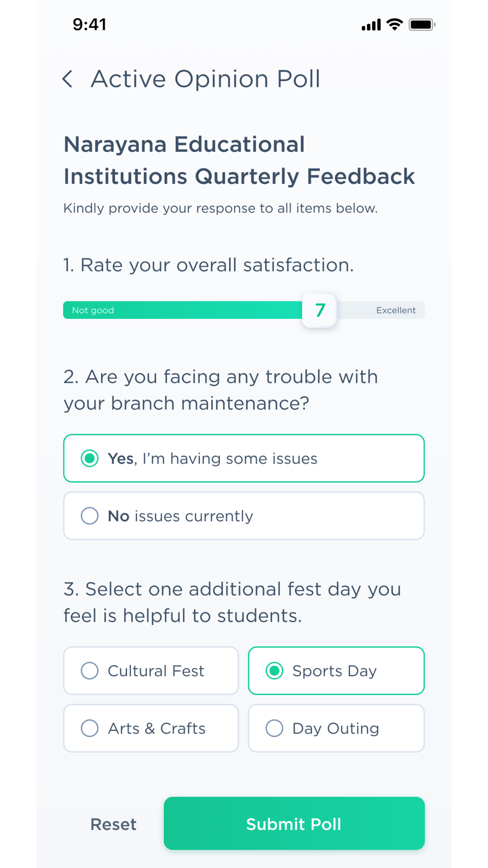The image size is (488, 868).
Task: Tap the cellular signal status icon
Action: point(371,25)
